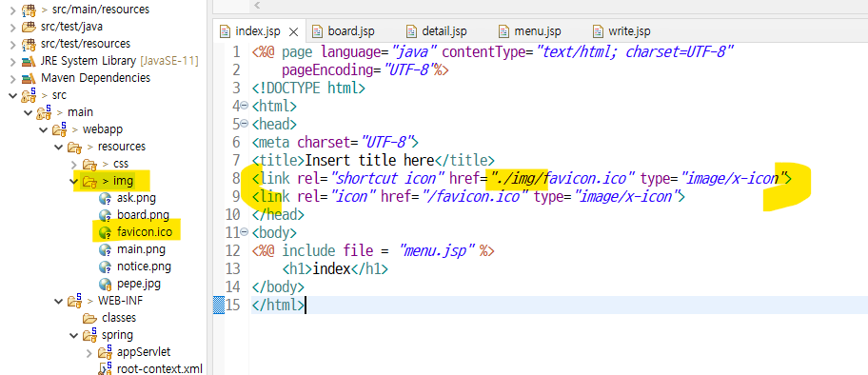Collapse the spring folder

(74, 336)
